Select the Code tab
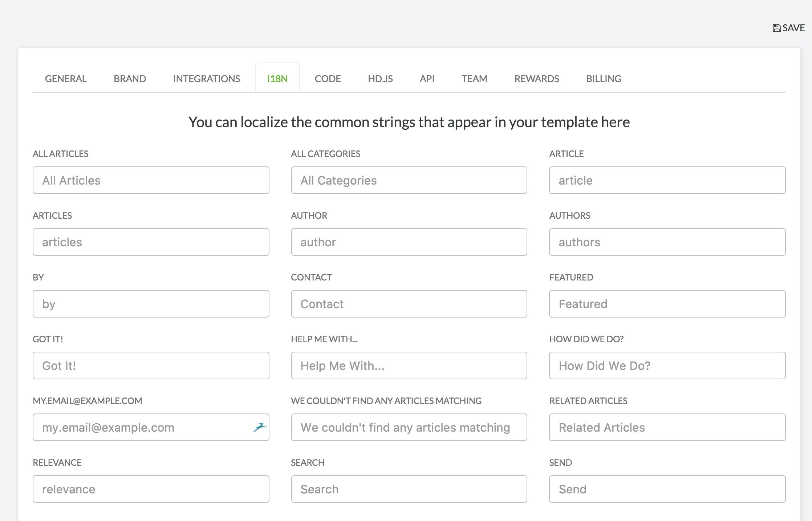Screen dimensions: 812x521 (x=328, y=79)
